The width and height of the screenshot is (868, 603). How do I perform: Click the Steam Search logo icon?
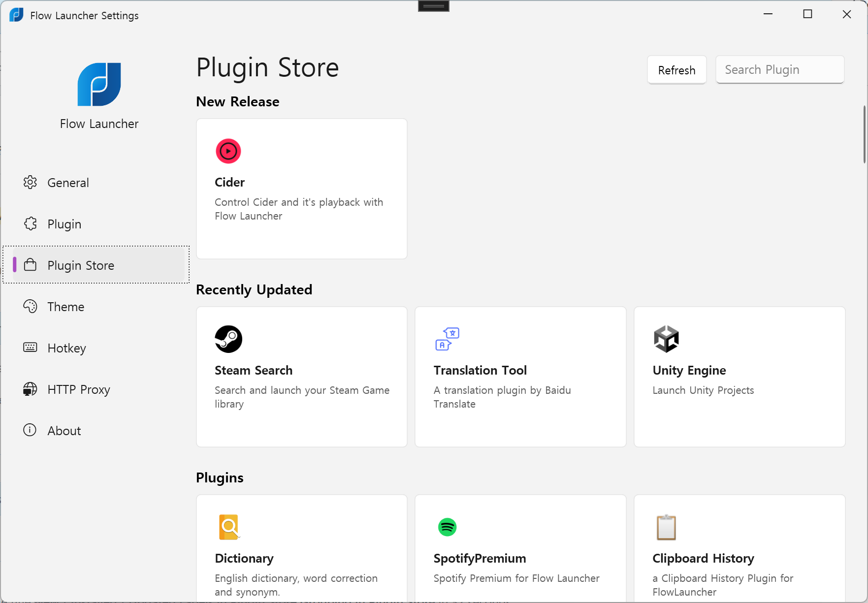click(228, 339)
